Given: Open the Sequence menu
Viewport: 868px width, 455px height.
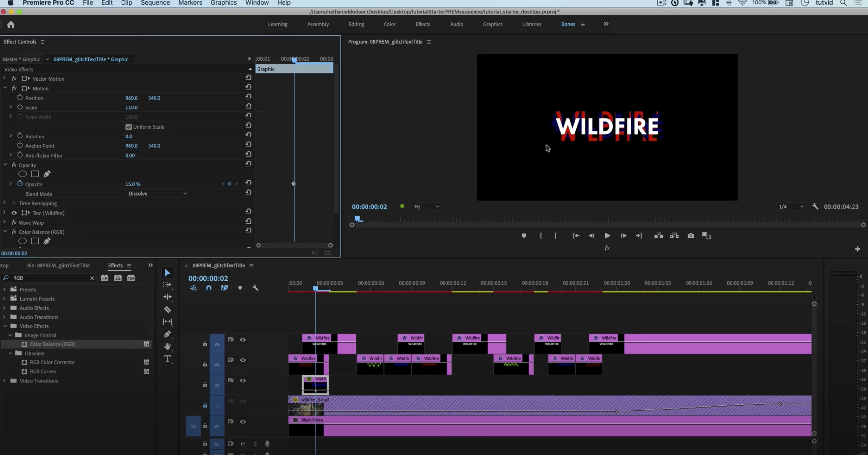Looking at the screenshot, I should point(155,3).
